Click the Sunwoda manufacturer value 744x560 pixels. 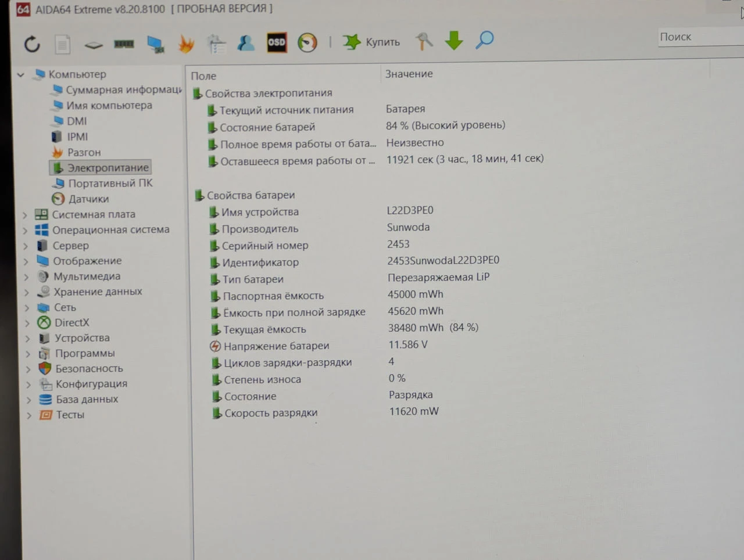(409, 227)
